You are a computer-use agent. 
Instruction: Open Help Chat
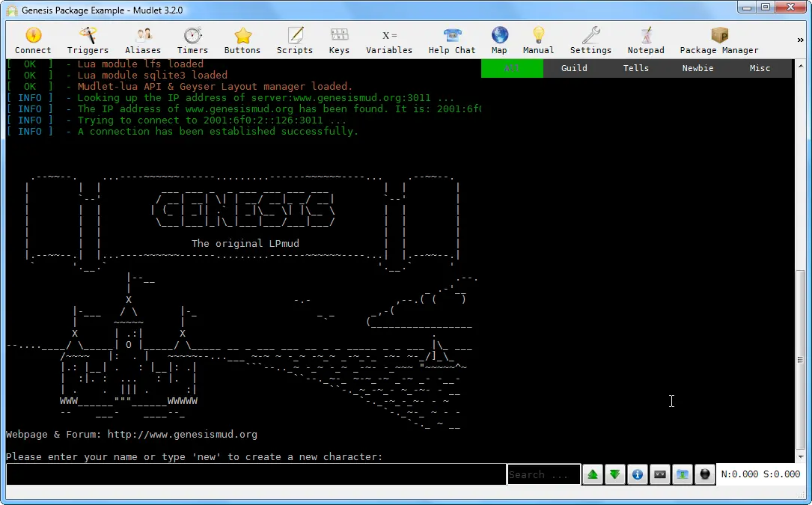point(452,41)
